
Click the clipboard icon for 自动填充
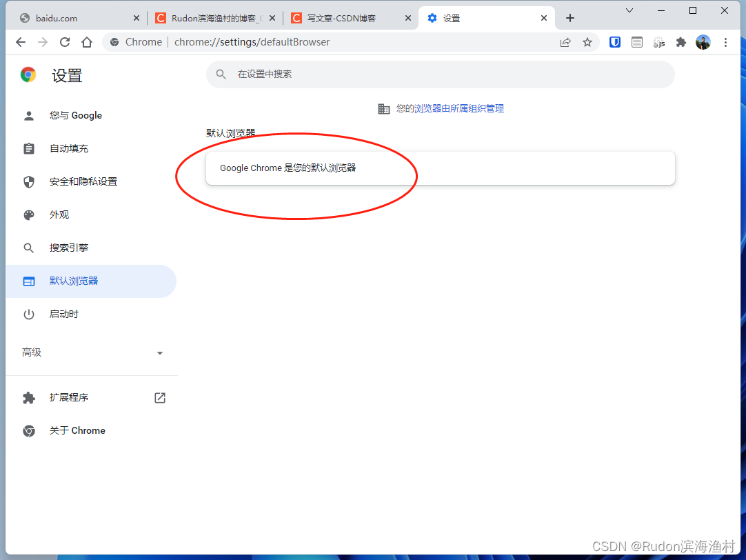[28, 148]
